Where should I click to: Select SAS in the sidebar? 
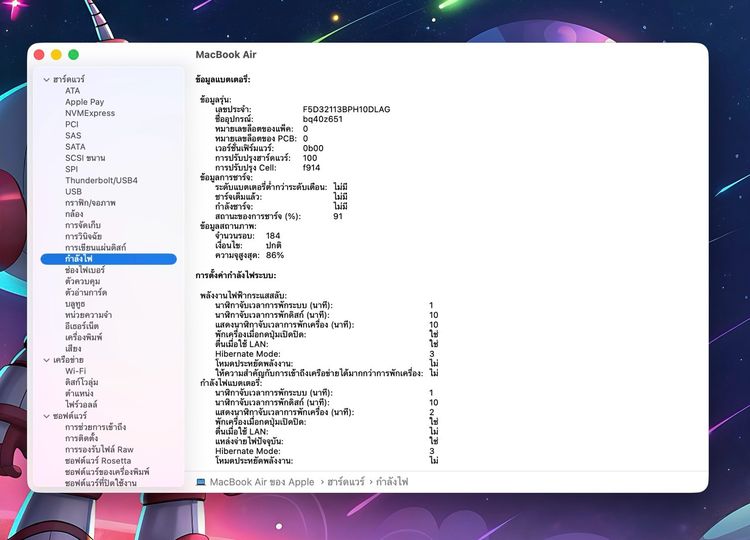tap(73, 136)
